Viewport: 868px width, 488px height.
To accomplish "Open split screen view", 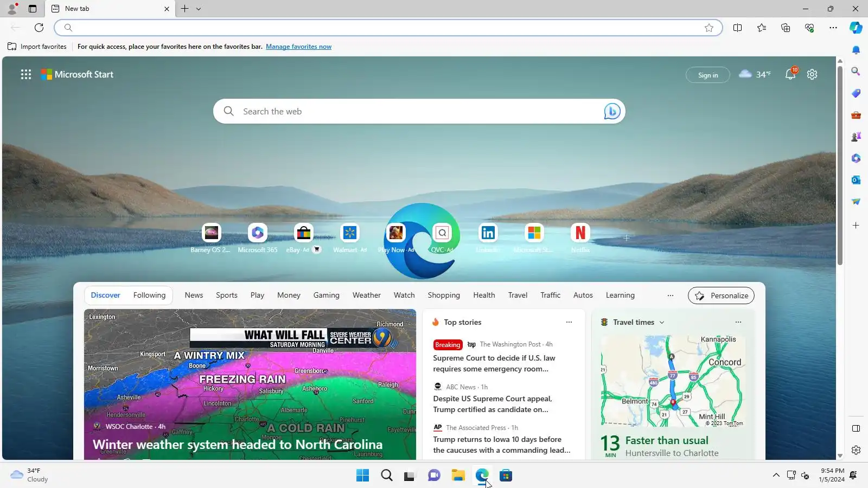I will click(x=737, y=28).
